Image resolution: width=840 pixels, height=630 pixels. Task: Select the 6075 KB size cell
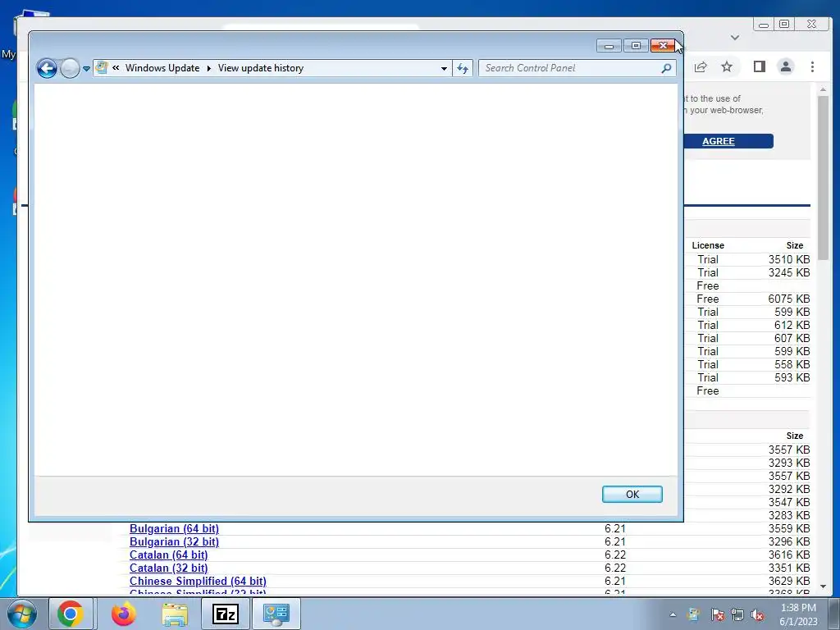(x=788, y=299)
